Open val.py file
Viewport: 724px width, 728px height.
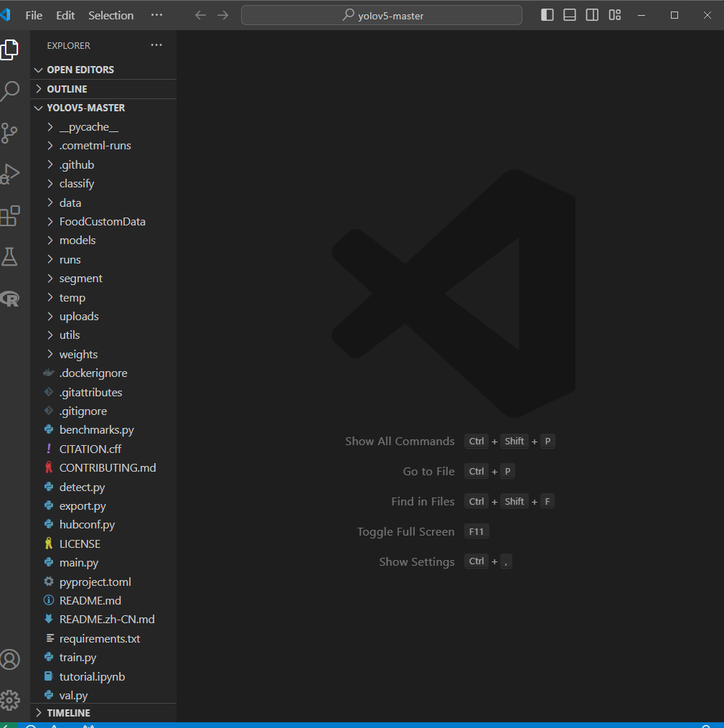[x=103, y=695]
